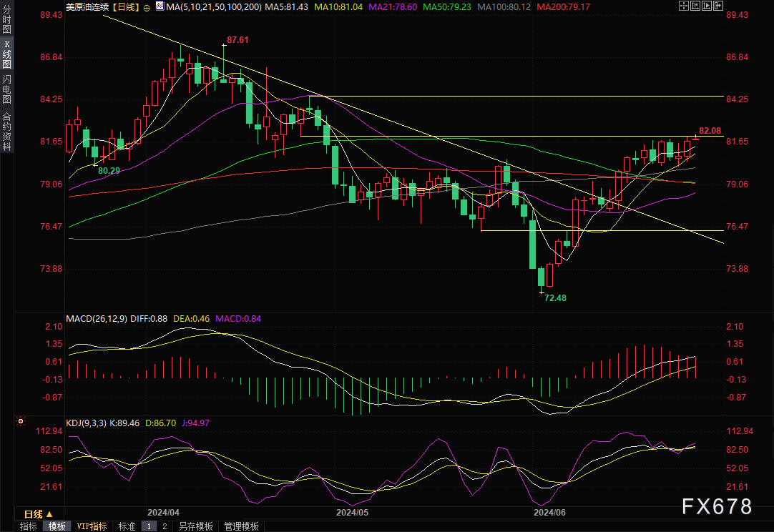Click the MACD(26,12,9) indicator label
The width and height of the screenshot is (774, 532).
[97, 319]
